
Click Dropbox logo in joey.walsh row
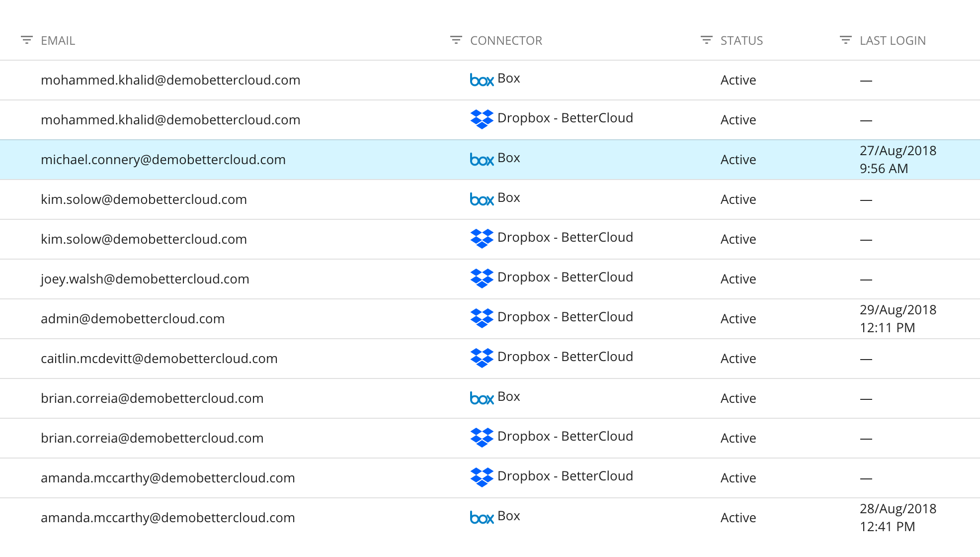point(482,278)
